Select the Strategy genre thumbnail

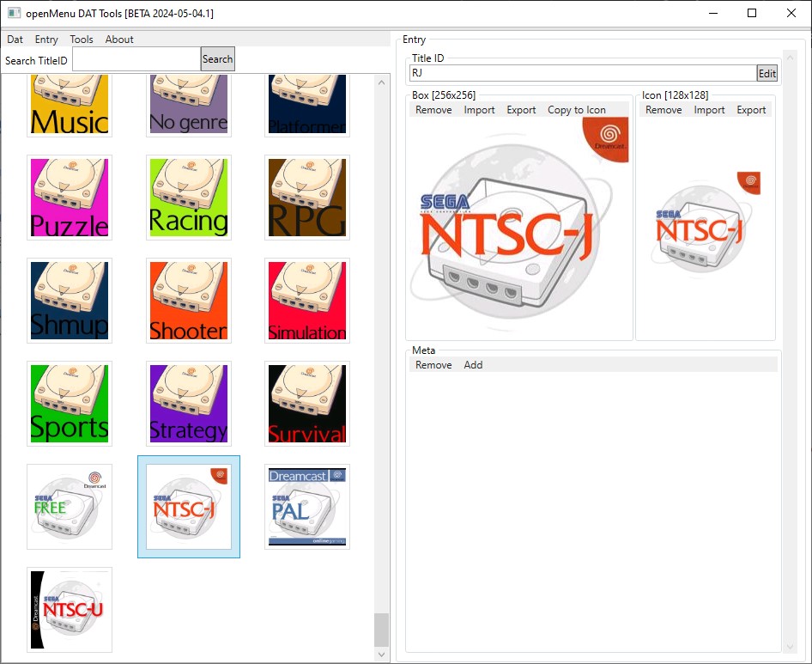189,404
